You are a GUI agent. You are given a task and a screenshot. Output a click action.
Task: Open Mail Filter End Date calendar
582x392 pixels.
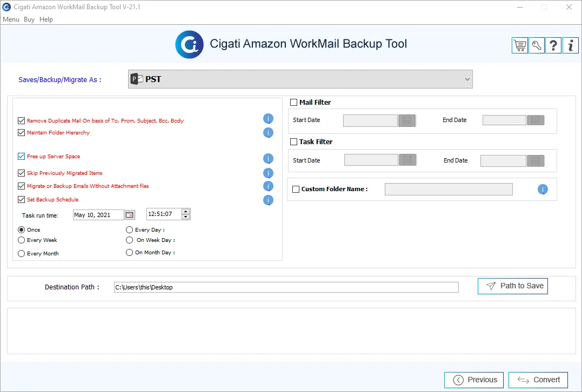[x=536, y=120]
